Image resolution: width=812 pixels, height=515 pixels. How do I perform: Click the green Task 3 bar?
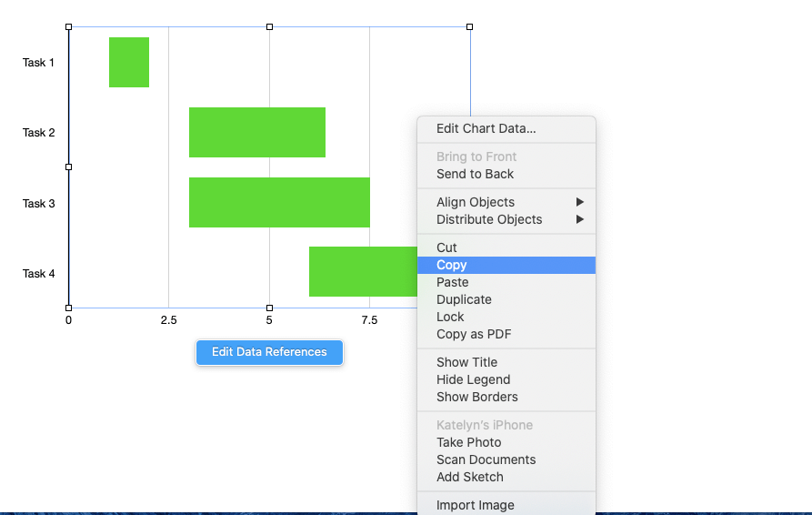coord(279,202)
